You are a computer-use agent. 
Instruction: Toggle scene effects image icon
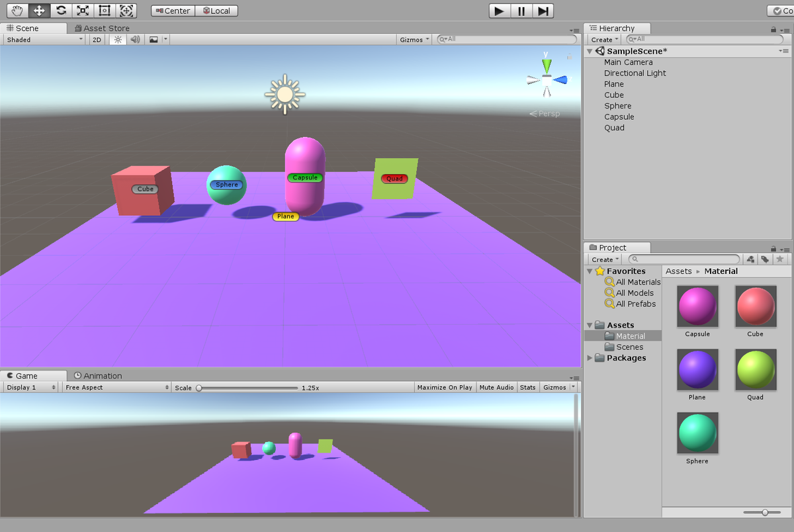154,40
